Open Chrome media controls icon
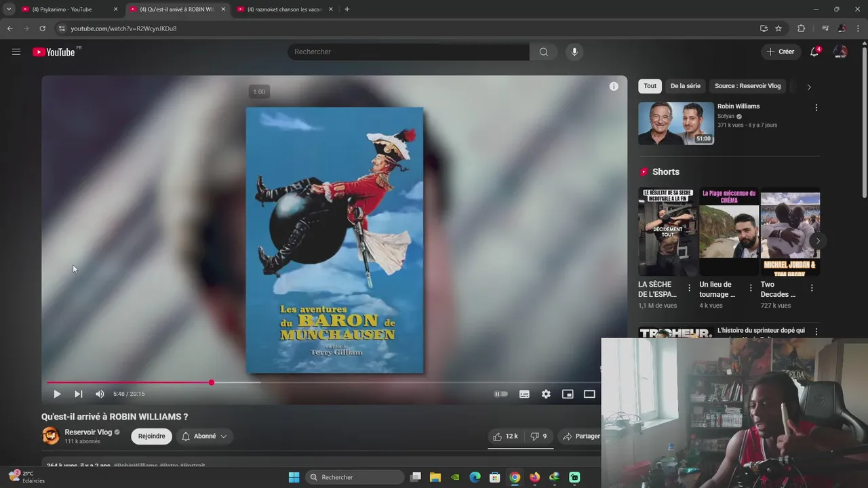Viewport: 868px width, 488px height. click(825, 28)
